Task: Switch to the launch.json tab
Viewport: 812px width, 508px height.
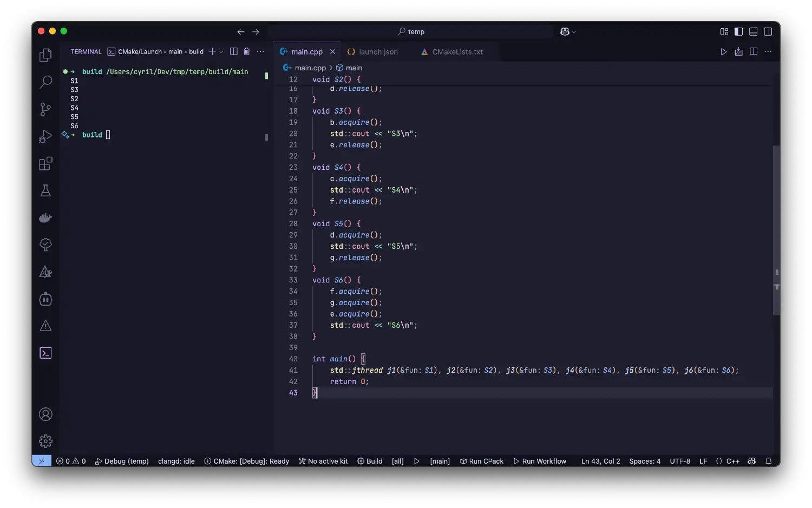Action: click(378, 52)
